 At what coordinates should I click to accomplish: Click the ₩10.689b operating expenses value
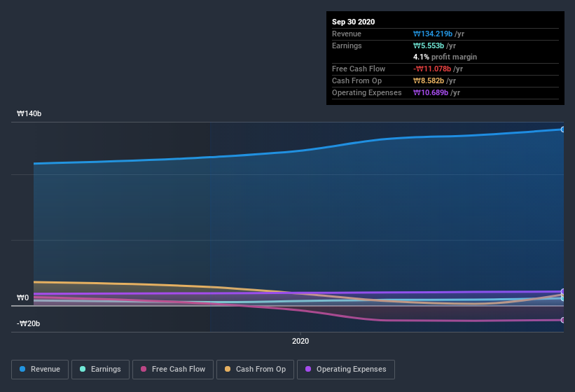[431, 92]
